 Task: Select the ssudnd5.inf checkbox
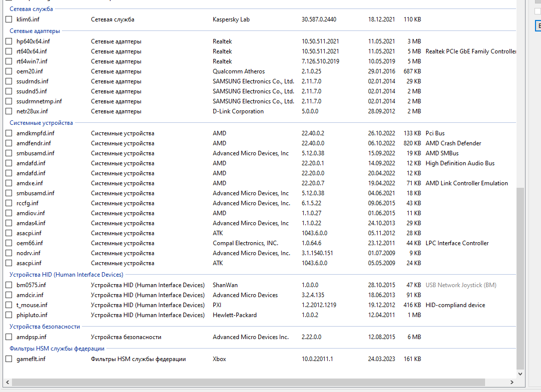[9, 91]
